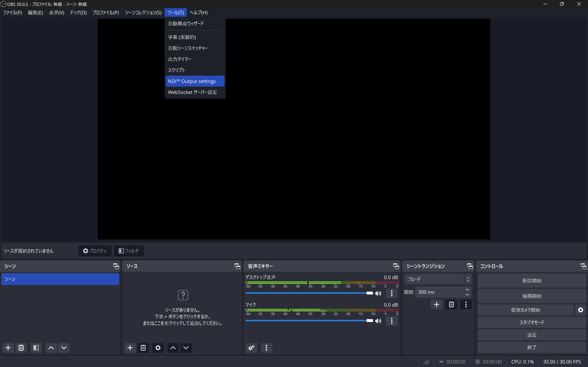Open source properties gear in Sources dock
The width and height of the screenshot is (588, 367).
pyautogui.click(x=158, y=348)
